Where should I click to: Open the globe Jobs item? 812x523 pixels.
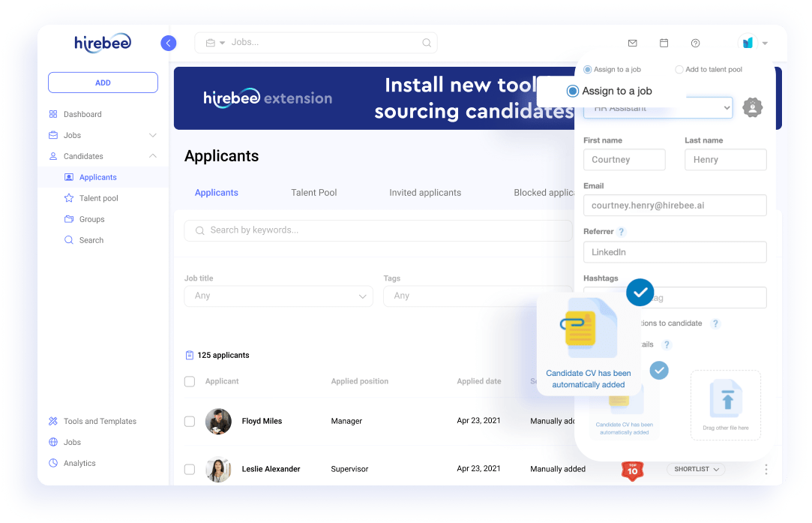(72, 442)
